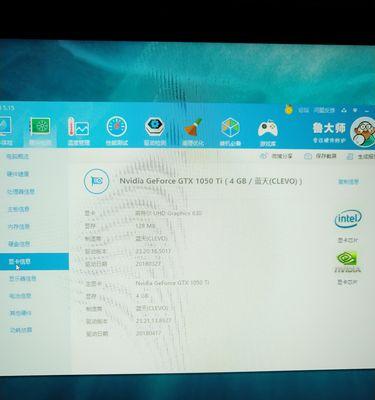Viewport: 375px width, 400px height.
Task: Click the 保存截屏 save screenshot button
Action: pos(321,156)
